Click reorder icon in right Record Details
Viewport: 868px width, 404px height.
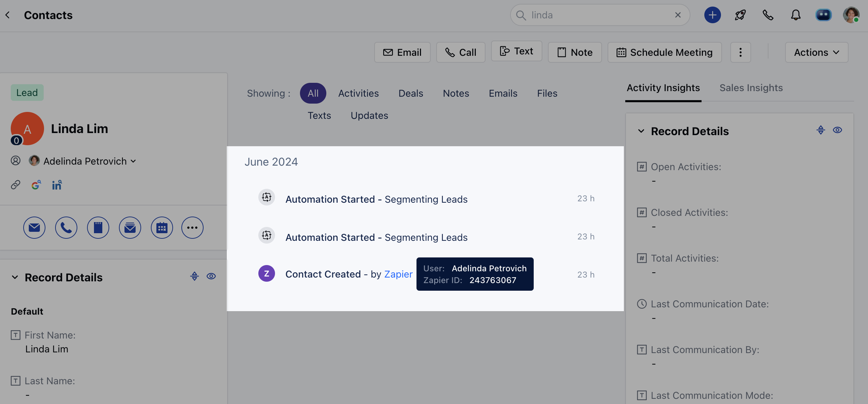[x=821, y=130]
